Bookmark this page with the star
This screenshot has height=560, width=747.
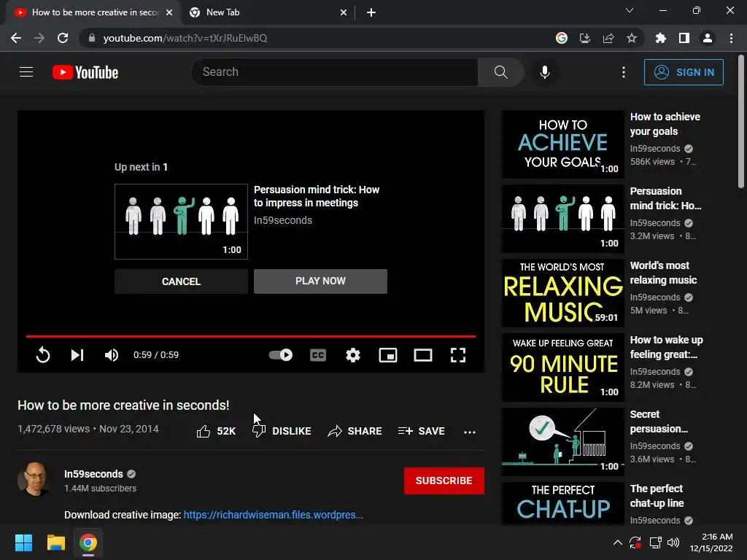(632, 38)
